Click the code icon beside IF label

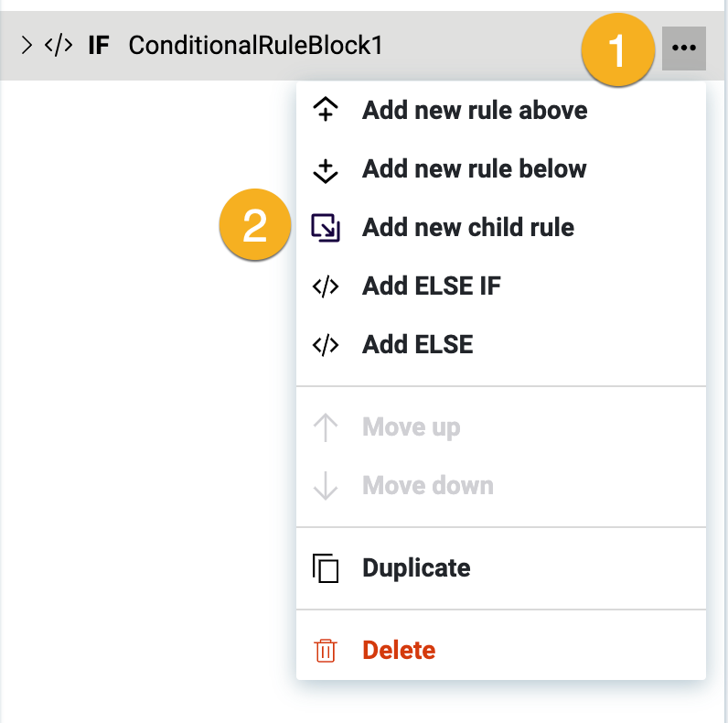click(x=59, y=45)
